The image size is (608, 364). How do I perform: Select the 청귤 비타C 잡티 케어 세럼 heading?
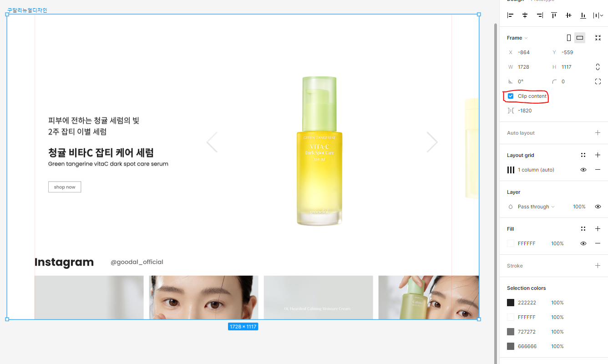point(101,152)
